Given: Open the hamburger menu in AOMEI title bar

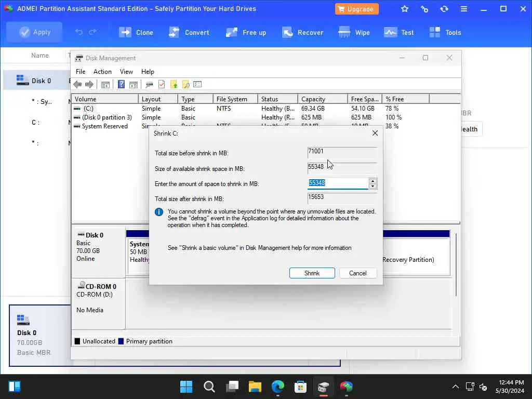Looking at the screenshot, I should click(463, 9).
